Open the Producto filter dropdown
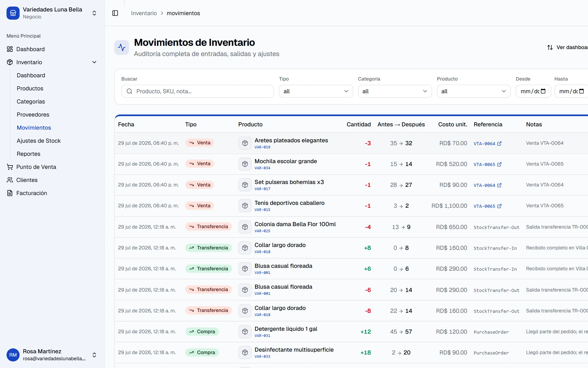Screen dimensions: 588x368 (474, 91)
